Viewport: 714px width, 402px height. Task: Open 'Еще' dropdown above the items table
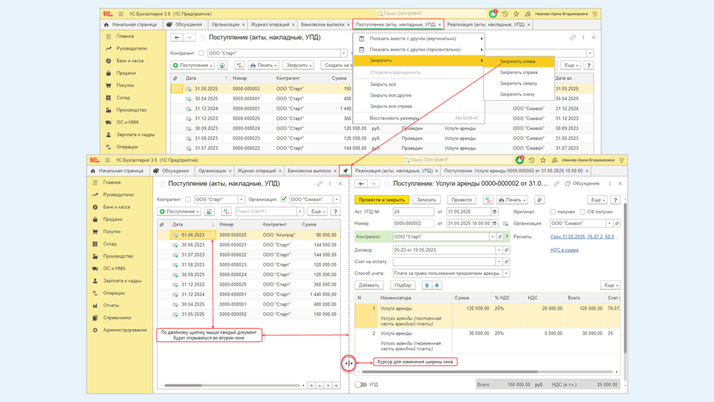(x=610, y=285)
